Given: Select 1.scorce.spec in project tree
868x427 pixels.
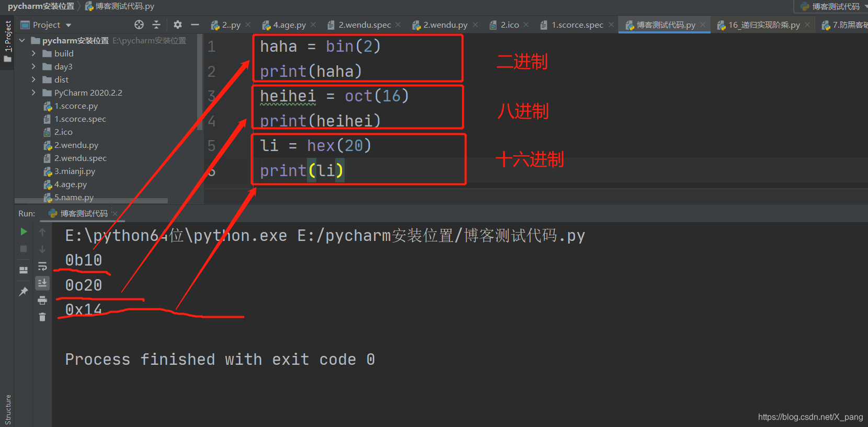Looking at the screenshot, I should (80, 119).
